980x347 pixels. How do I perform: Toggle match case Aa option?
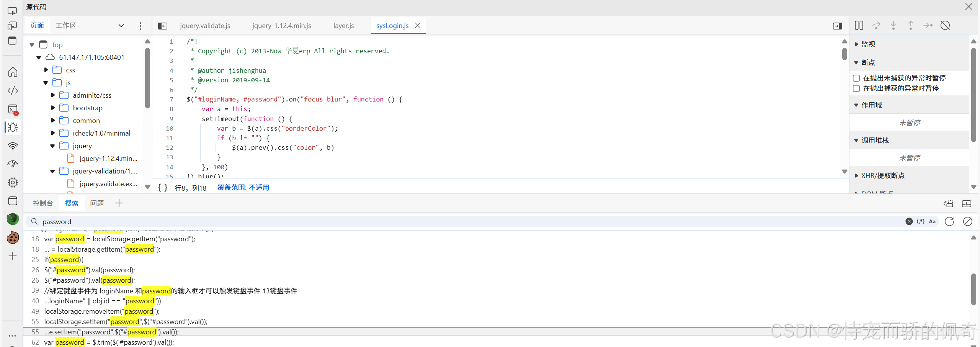pos(932,221)
